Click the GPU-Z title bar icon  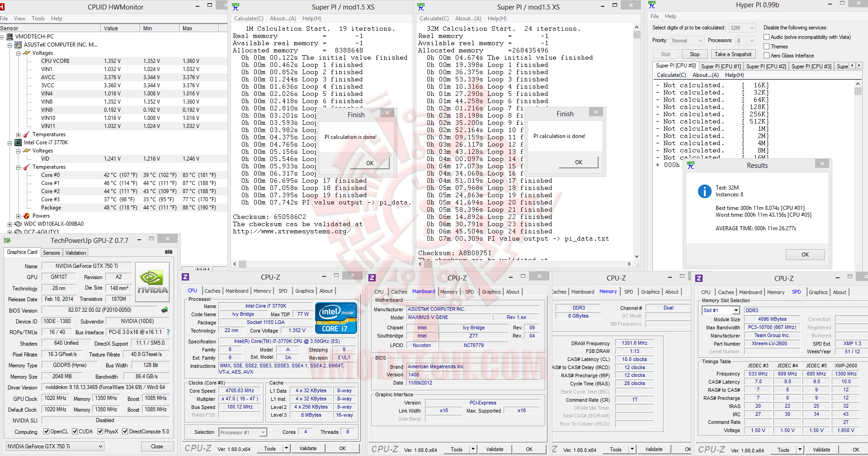(7, 240)
